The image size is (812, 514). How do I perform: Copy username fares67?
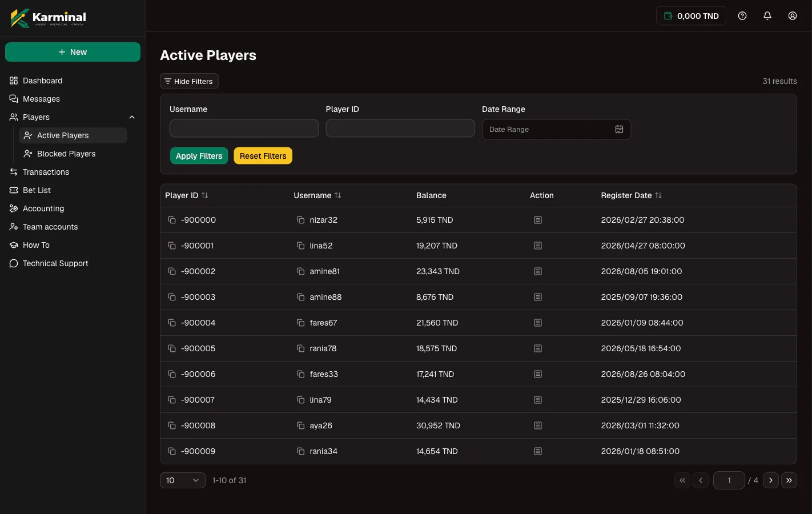click(300, 323)
